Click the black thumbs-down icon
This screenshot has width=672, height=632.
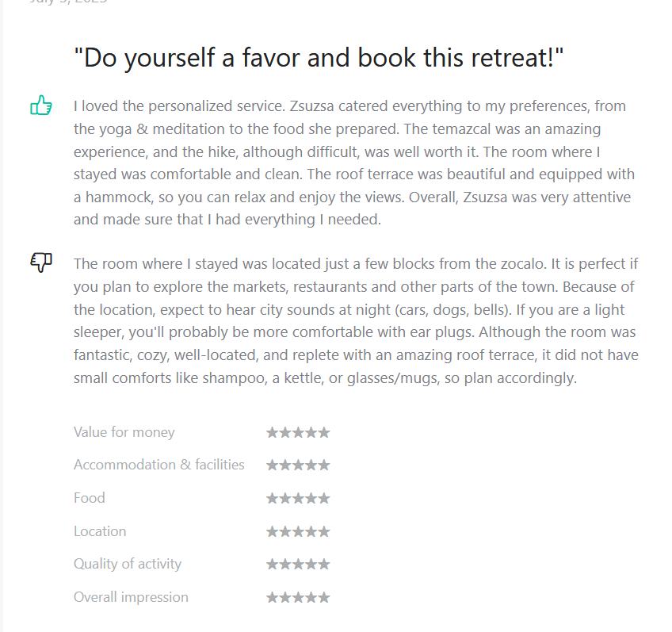41,262
